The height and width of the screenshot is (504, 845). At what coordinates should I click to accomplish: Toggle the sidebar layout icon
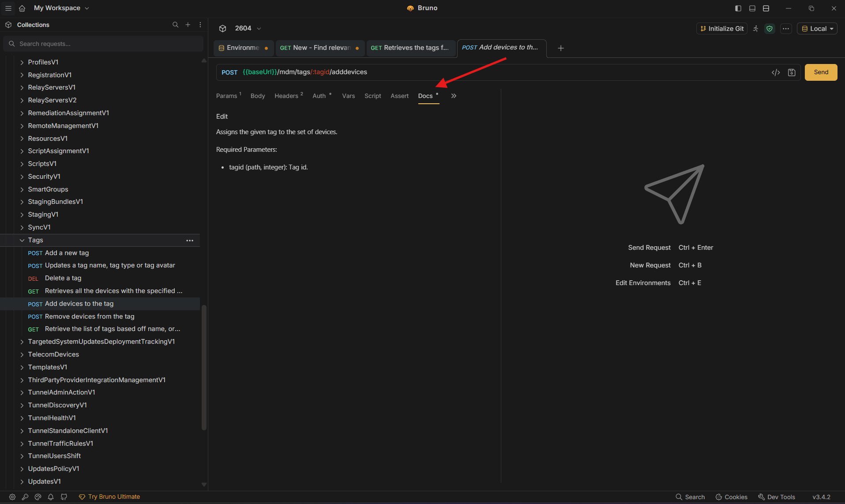coord(738,8)
